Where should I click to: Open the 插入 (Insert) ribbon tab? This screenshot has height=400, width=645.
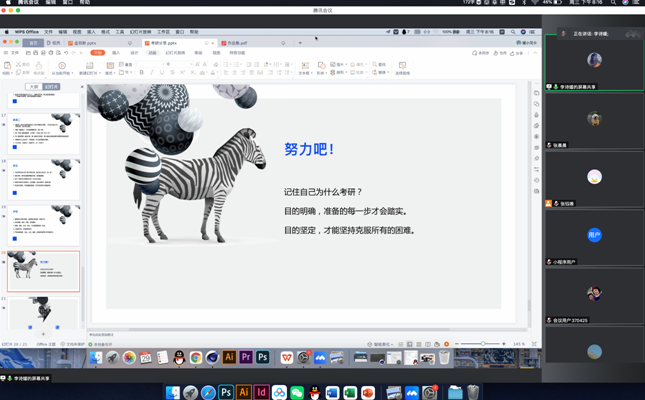click(x=116, y=53)
